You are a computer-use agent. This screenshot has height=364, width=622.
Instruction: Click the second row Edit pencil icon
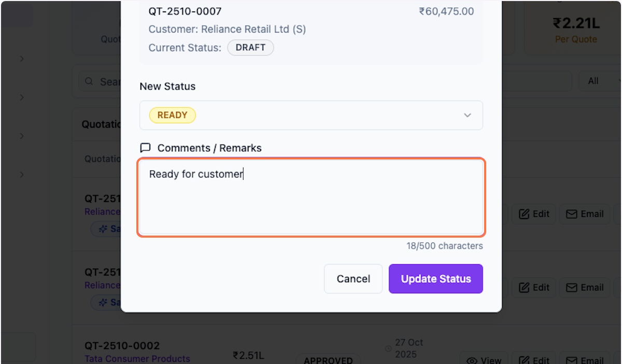point(524,287)
